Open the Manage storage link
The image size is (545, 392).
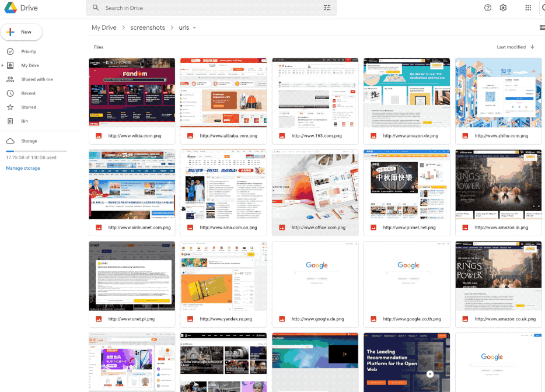(x=23, y=168)
